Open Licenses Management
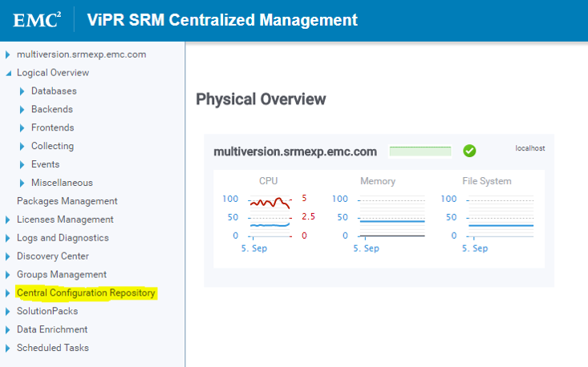This screenshot has height=367, width=588. [65, 220]
